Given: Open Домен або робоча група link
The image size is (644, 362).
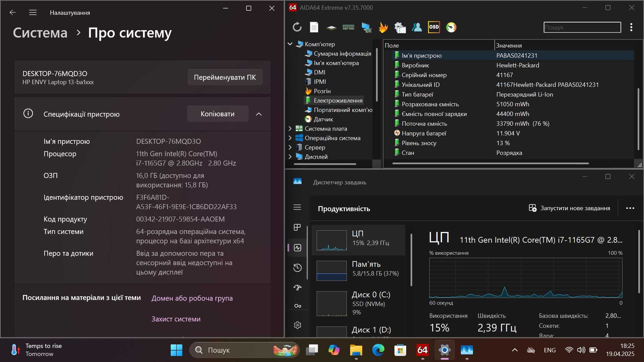Looking at the screenshot, I should pyautogui.click(x=192, y=298).
